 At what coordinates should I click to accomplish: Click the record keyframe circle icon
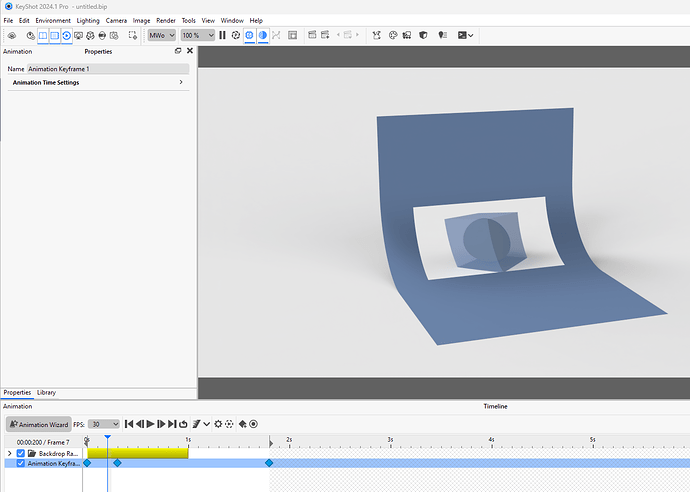[253, 424]
